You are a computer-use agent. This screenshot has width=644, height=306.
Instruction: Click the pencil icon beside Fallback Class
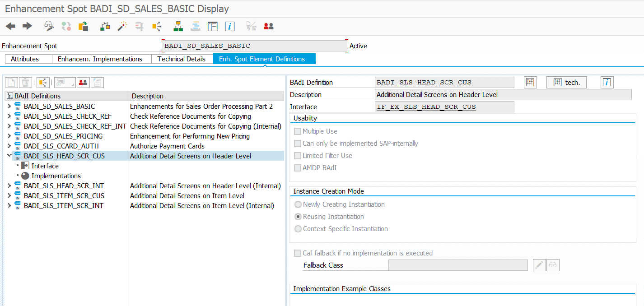[x=539, y=265]
